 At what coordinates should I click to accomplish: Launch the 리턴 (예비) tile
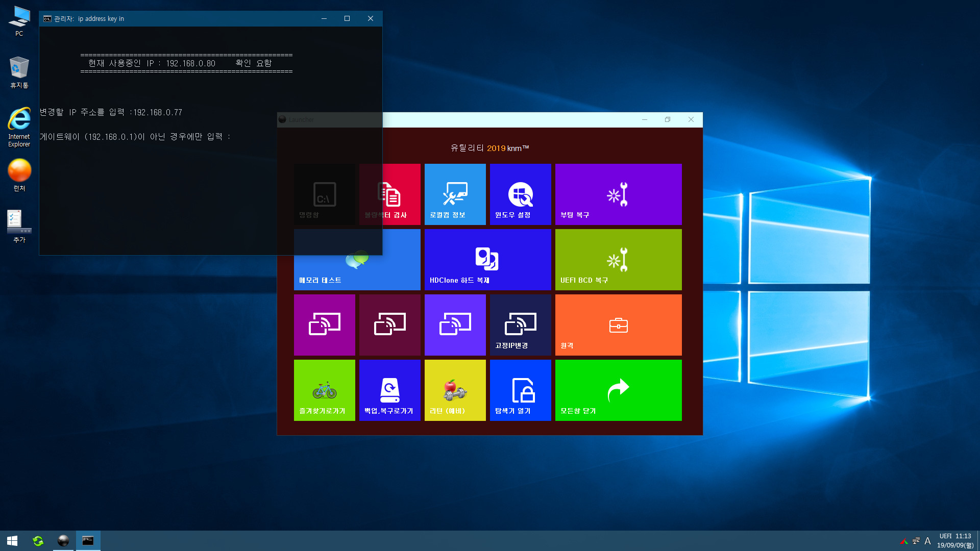[x=455, y=390]
